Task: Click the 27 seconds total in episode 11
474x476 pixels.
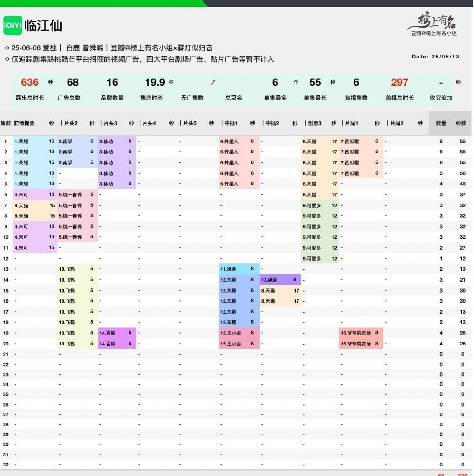Action: (x=463, y=248)
